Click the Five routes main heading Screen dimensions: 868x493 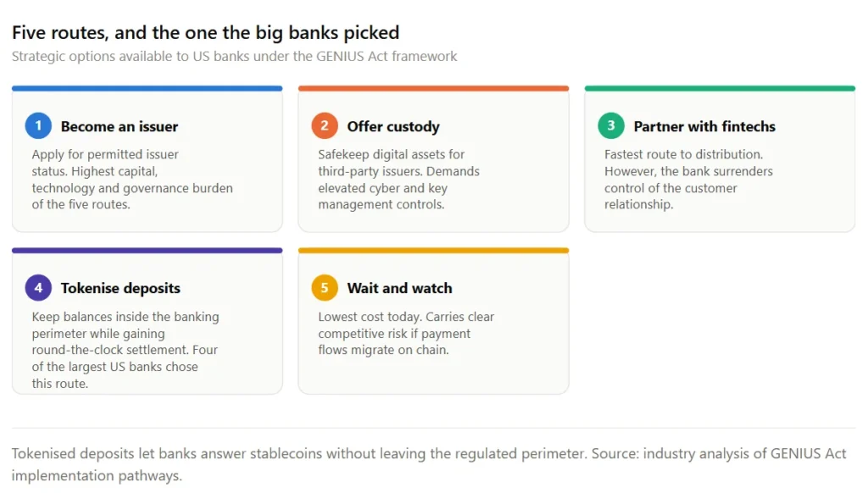pyautogui.click(x=205, y=33)
